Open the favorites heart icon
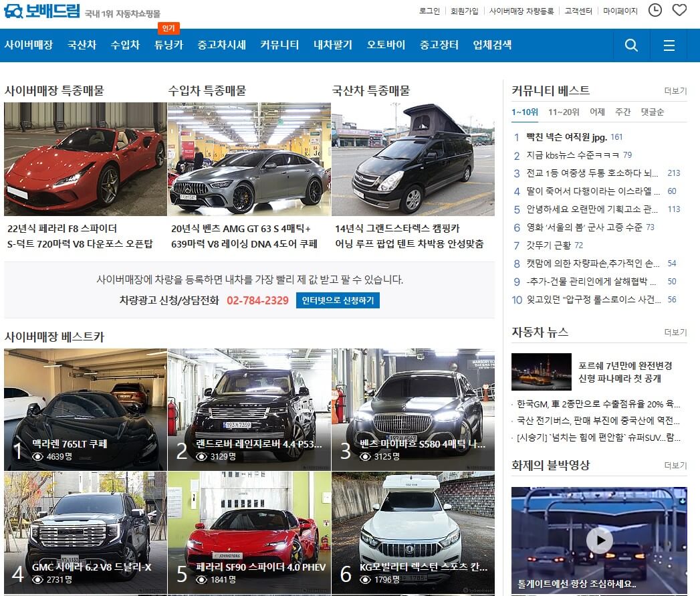This screenshot has width=700, height=596. (679, 10)
